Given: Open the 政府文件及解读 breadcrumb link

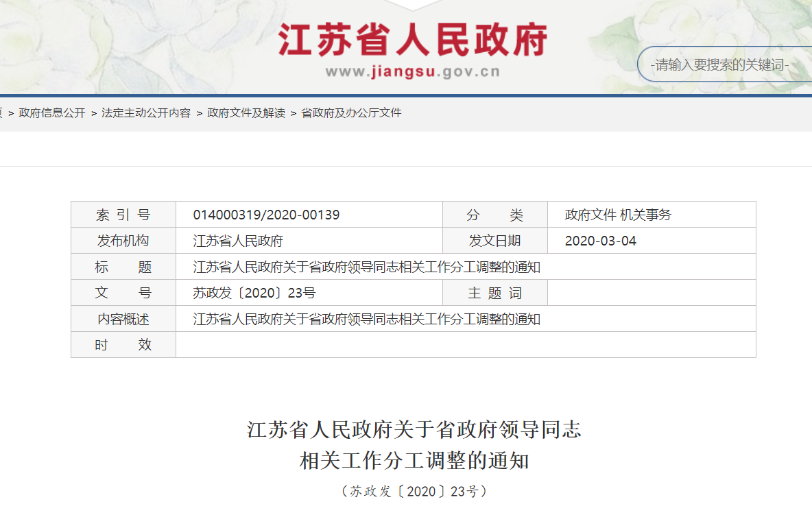Looking at the screenshot, I should (x=246, y=113).
